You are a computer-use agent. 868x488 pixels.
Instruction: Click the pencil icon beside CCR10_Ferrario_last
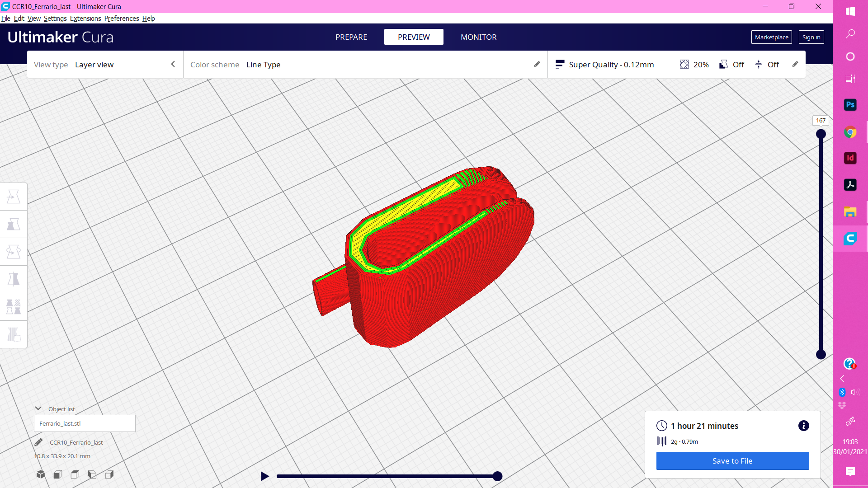(x=38, y=442)
